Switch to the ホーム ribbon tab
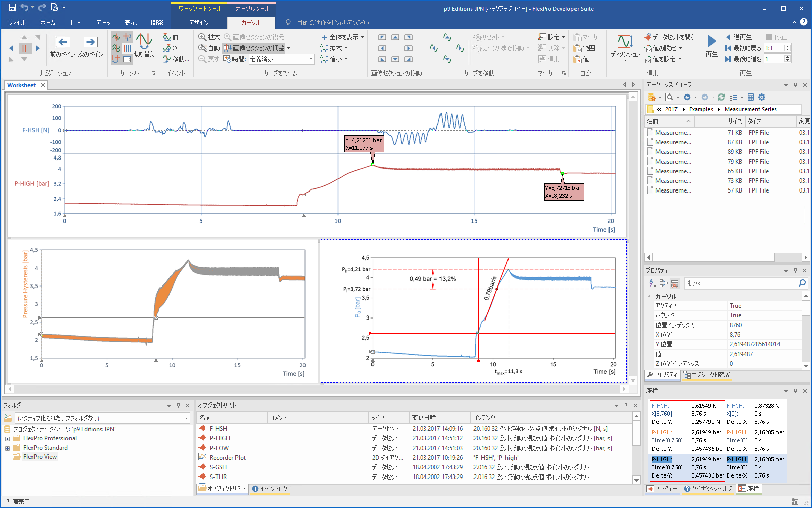The height and width of the screenshot is (508, 812). click(x=48, y=23)
